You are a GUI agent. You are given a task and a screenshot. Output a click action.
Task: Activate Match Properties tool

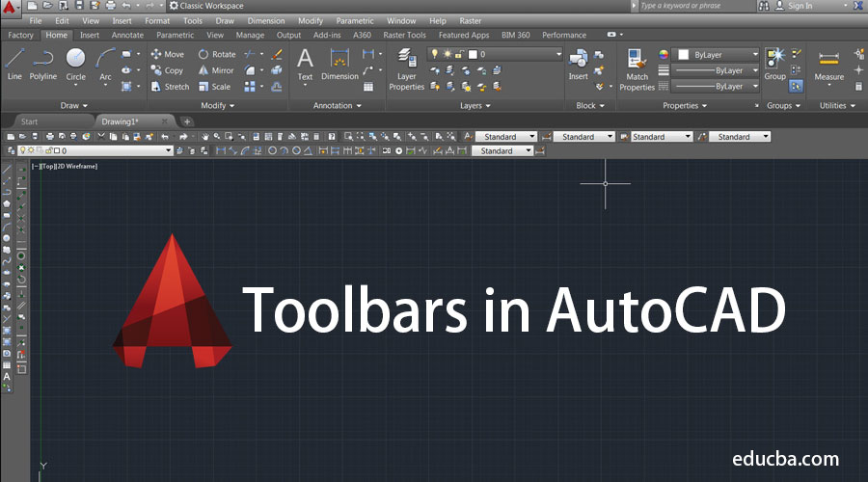(637, 69)
